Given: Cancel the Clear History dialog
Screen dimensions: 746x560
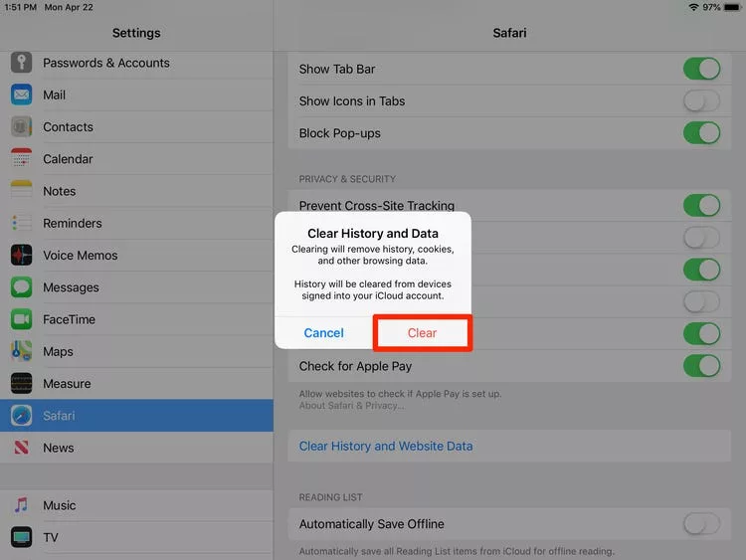Looking at the screenshot, I should (x=323, y=332).
